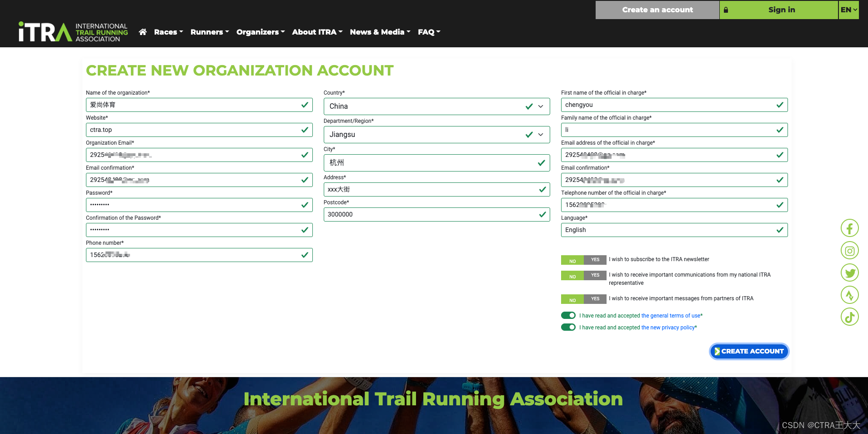Click the First name of official field
The width and height of the screenshot is (868, 434).
click(674, 105)
